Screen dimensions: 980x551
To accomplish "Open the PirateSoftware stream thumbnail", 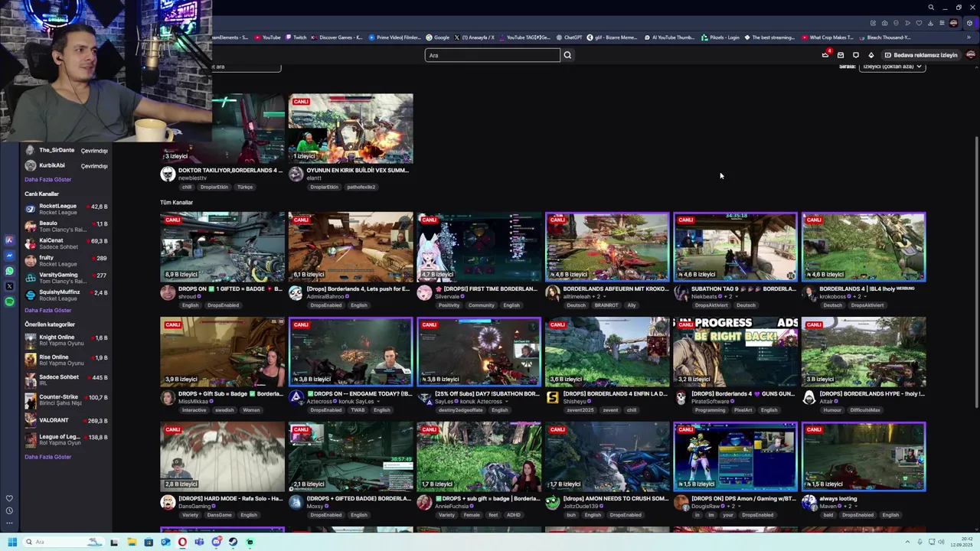I will point(735,352).
